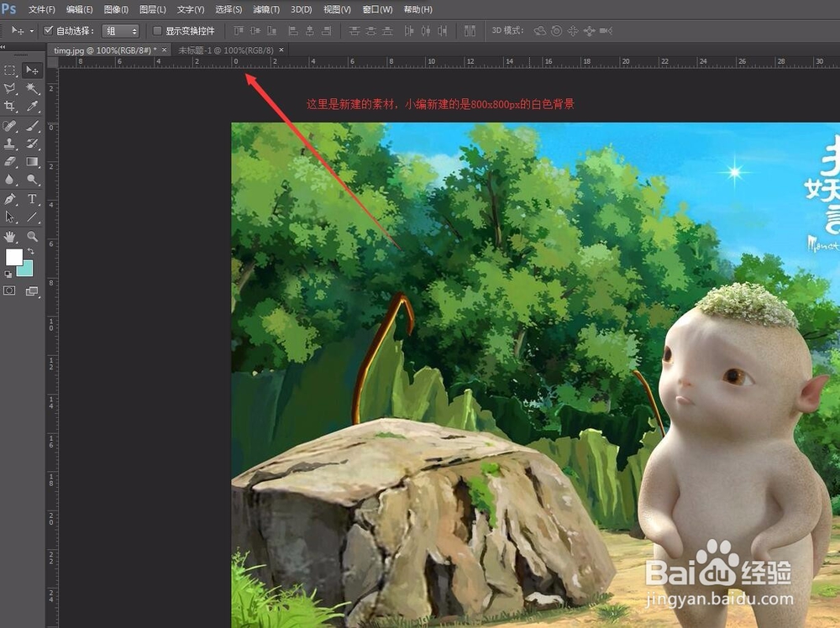Click distribute top edges icon

pyautogui.click(x=354, y=31)
